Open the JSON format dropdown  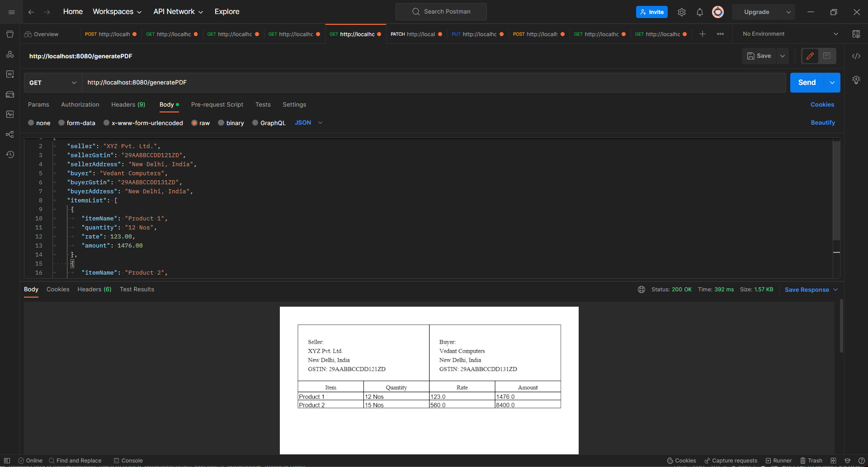(x=309, y=122)
